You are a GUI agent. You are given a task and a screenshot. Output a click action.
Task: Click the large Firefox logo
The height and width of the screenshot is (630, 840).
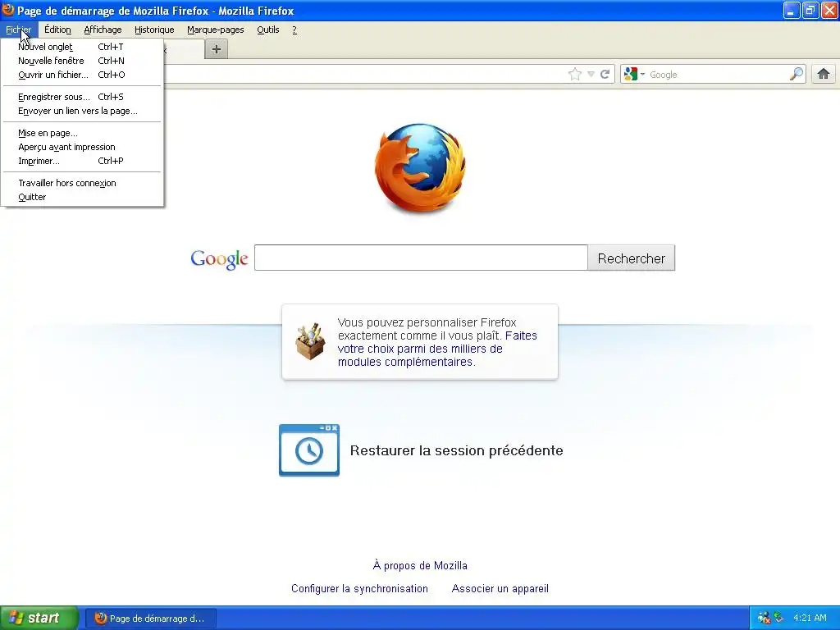pyautogui.click(x=420, y=167)
